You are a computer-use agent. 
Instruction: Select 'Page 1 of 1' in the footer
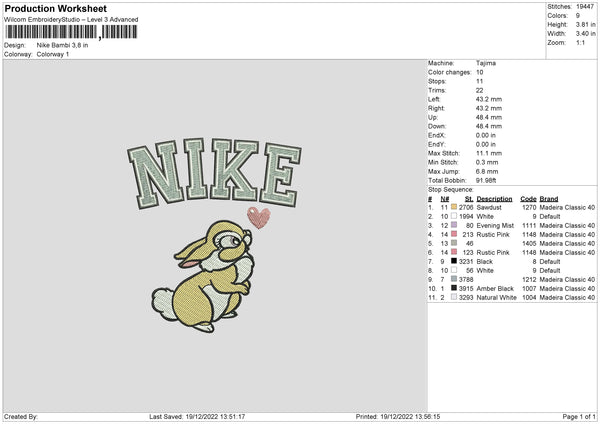pos(579,416)
